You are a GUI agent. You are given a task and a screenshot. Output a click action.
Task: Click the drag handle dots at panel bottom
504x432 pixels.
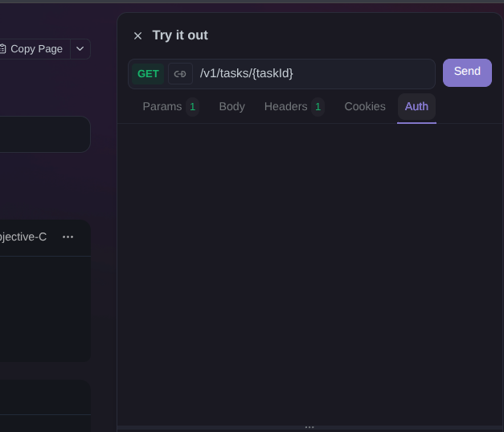(309, 427)
